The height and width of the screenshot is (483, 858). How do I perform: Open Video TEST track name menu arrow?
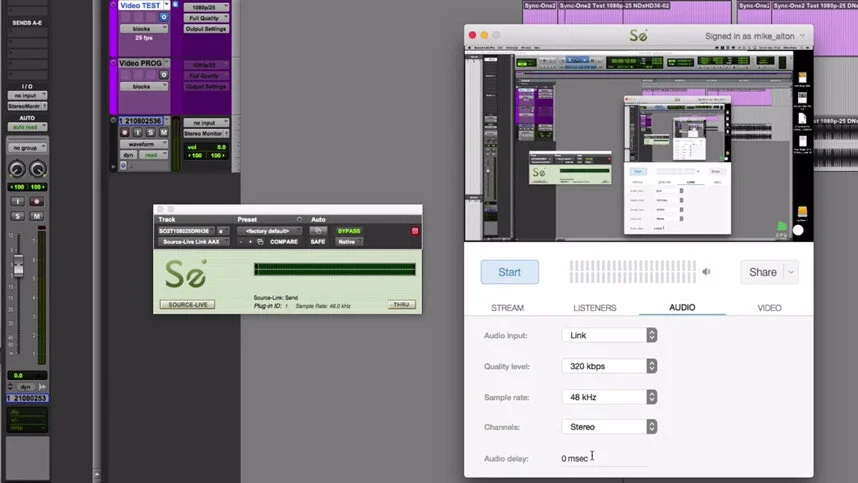click(x=167, y=5)
